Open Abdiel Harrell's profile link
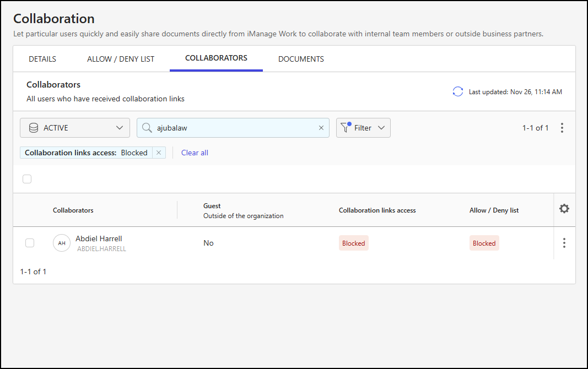588x369 pixels. (99, 238)
